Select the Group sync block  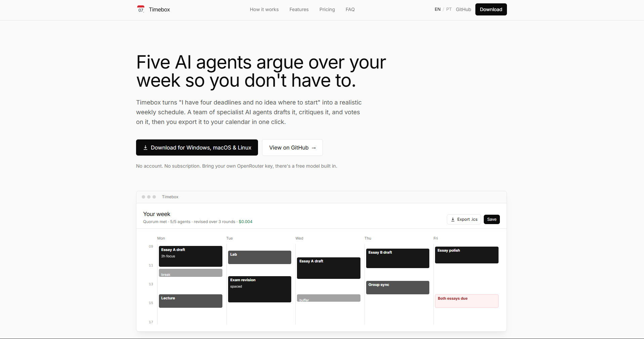[397, 288]
